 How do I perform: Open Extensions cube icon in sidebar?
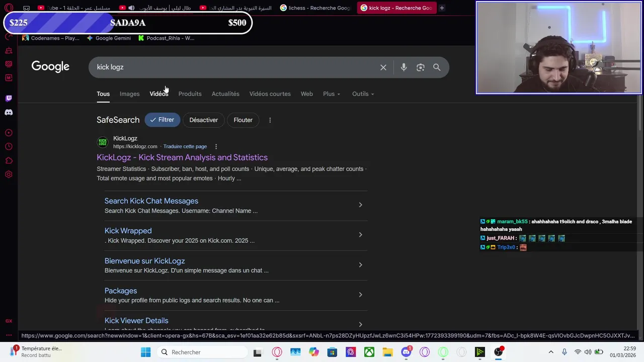(x=9, y=161)
